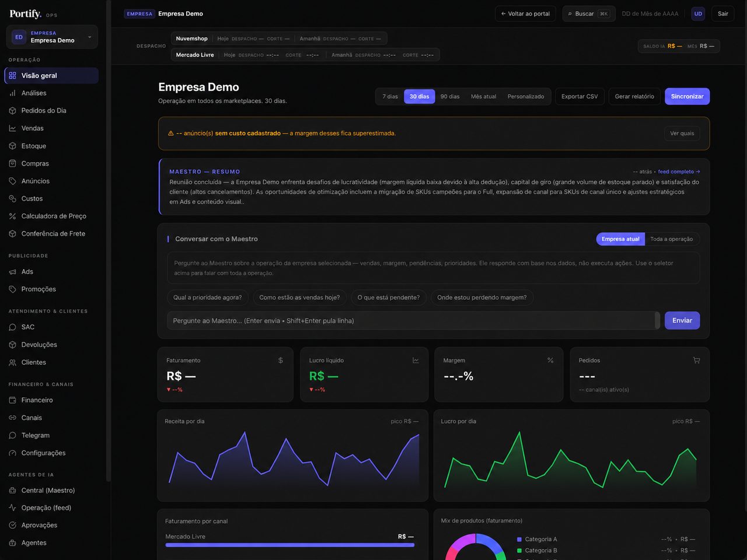
Task: Select the 90 dias period
Action: (x=450, y=97)
